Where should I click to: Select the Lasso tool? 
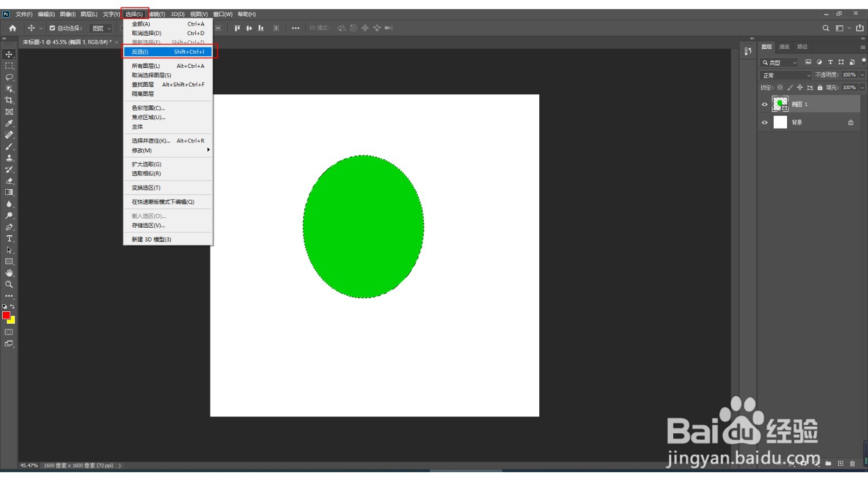9,77
